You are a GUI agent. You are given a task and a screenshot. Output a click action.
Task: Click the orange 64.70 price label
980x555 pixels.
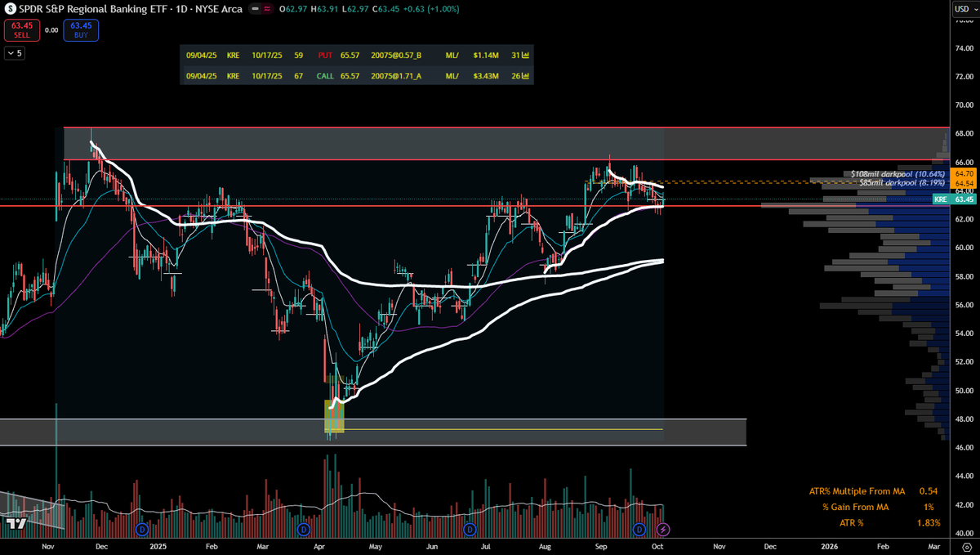coord(964,174)
